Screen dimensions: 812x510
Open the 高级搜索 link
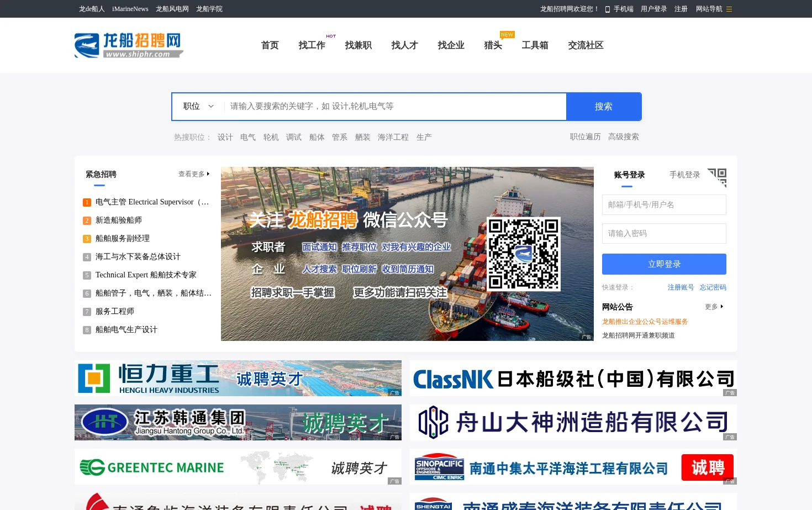(624, 136)
